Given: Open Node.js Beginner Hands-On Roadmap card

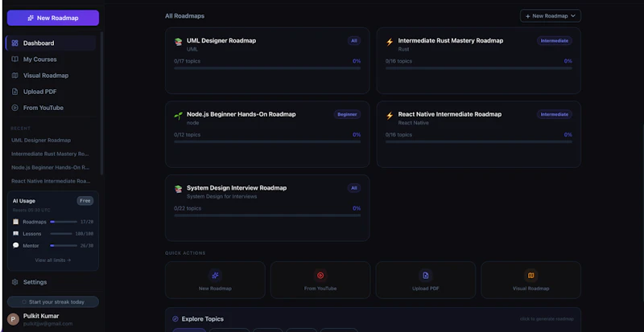Looking at the screenshot, I should [267, 134].
